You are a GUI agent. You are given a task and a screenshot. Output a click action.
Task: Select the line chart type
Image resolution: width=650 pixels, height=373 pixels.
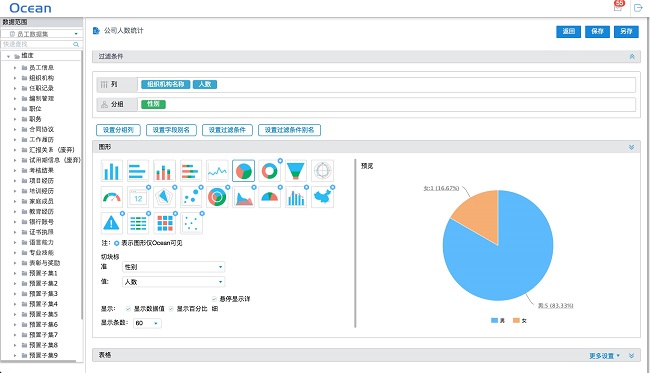[217, 171]
